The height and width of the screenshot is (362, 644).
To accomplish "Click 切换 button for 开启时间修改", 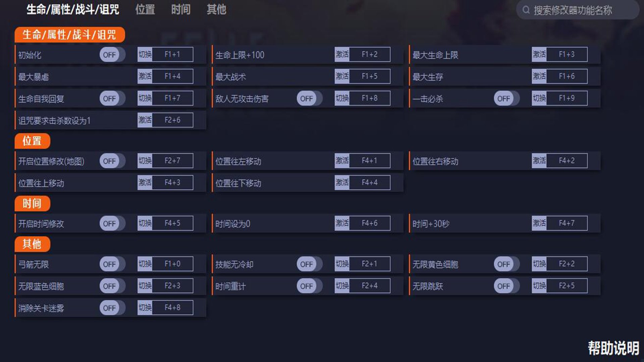I will click(x=145, y=223).
